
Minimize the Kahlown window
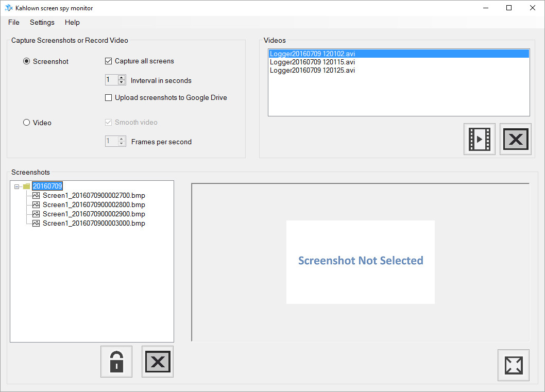tap(486, 8)
